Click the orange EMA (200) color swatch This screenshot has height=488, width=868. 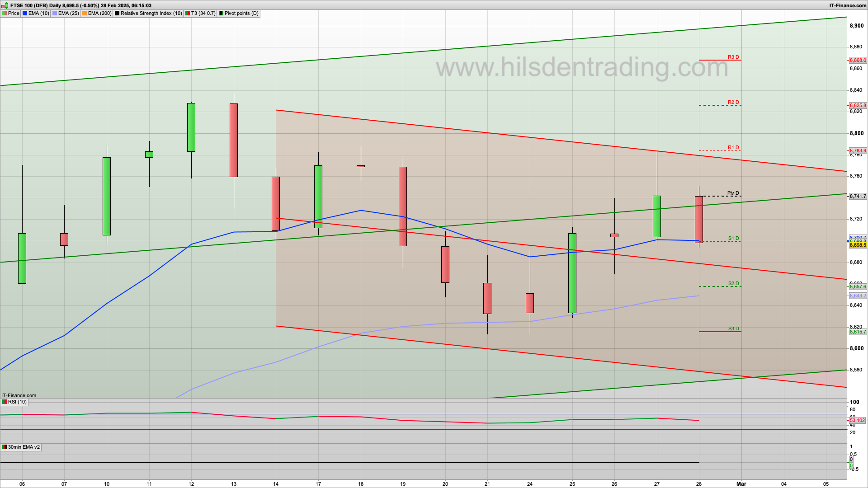(85, 14)
